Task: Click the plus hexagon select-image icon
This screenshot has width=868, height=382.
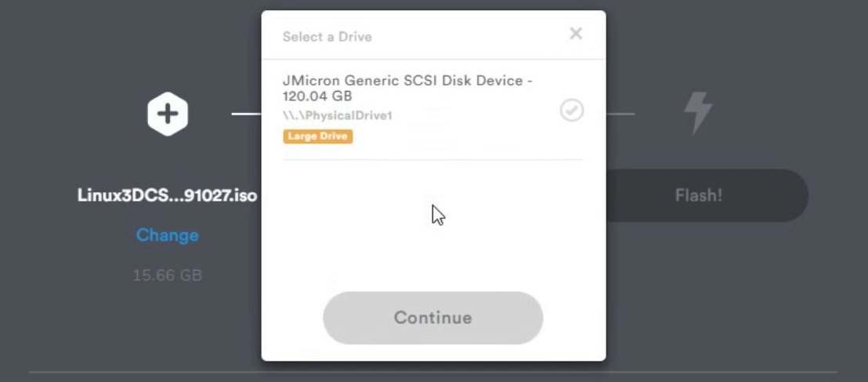Action: (167, 115)
